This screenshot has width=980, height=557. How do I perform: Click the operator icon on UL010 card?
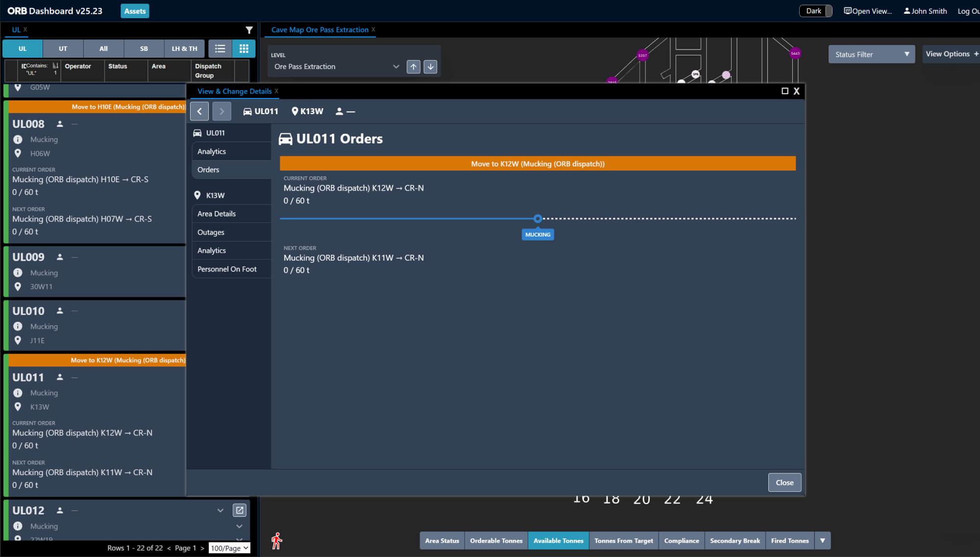pos(60,311)
